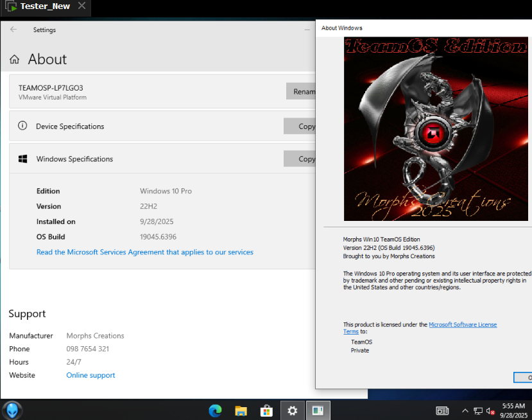Click the Settings home icon

(x=14, y=60)
